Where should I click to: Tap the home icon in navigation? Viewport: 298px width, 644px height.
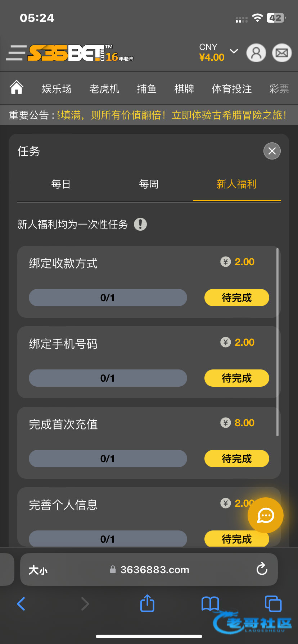(x=17, y=88)
